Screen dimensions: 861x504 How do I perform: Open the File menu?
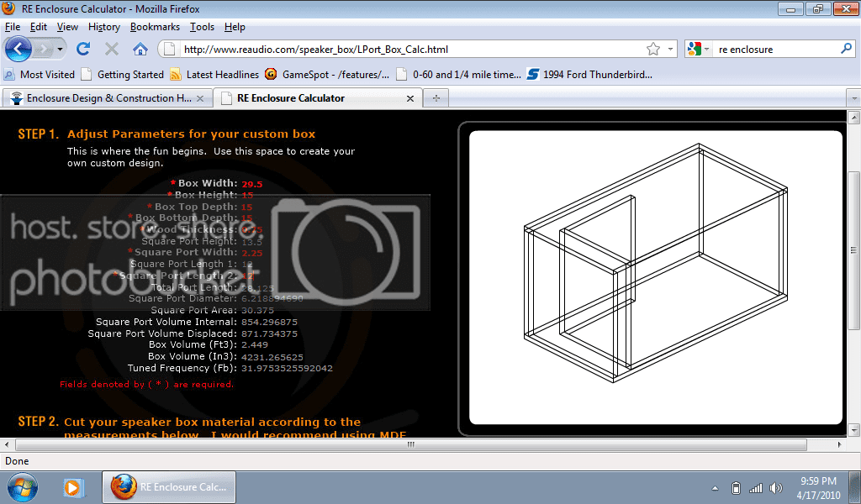tap(13, 27)
